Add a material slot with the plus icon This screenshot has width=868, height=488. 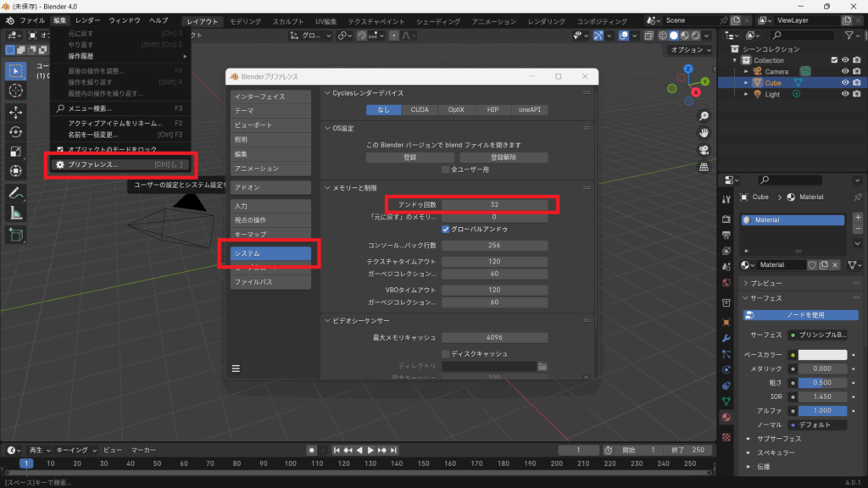click(x=858, y=218)
